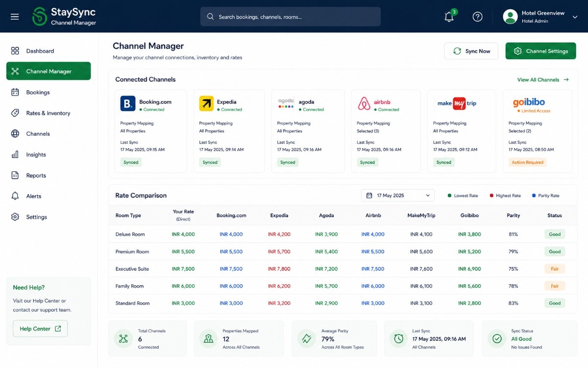Click the Sync Now button
Screen dimensions: 588x368
coord(471,51)
